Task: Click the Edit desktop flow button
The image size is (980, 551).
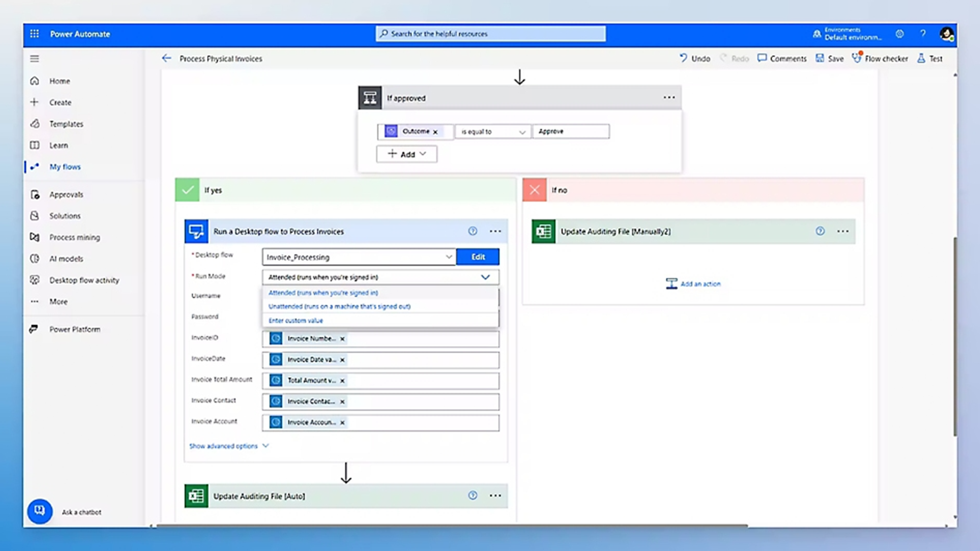Action: pyautogui.click(x=478, y=257)
